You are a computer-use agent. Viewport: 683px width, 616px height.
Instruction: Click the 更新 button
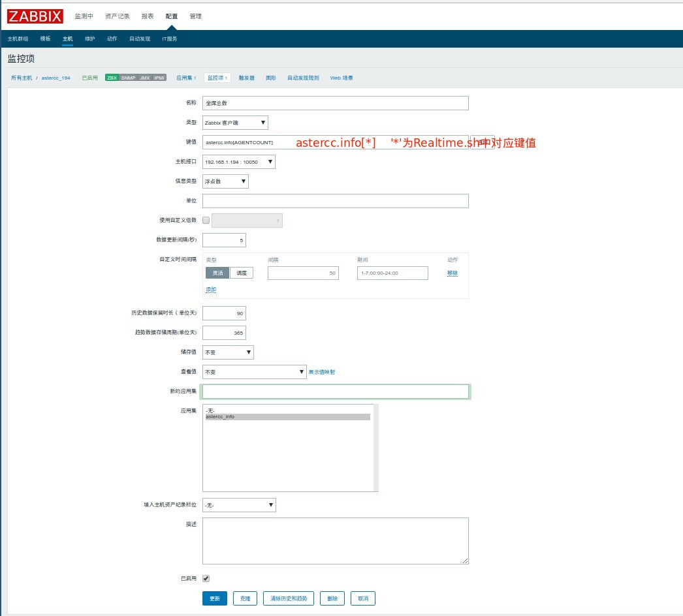coord(215,598)
